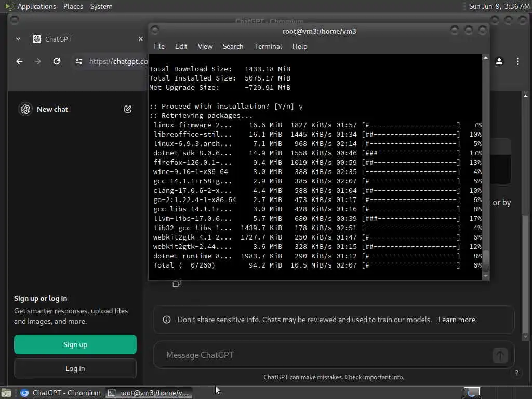Click the copy icon below the terminal

click(176, 284)
